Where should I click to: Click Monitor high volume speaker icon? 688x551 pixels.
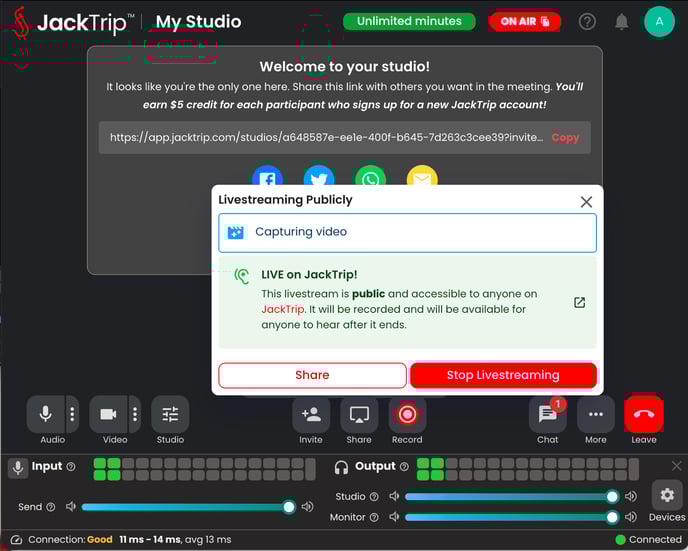point(631,517)
